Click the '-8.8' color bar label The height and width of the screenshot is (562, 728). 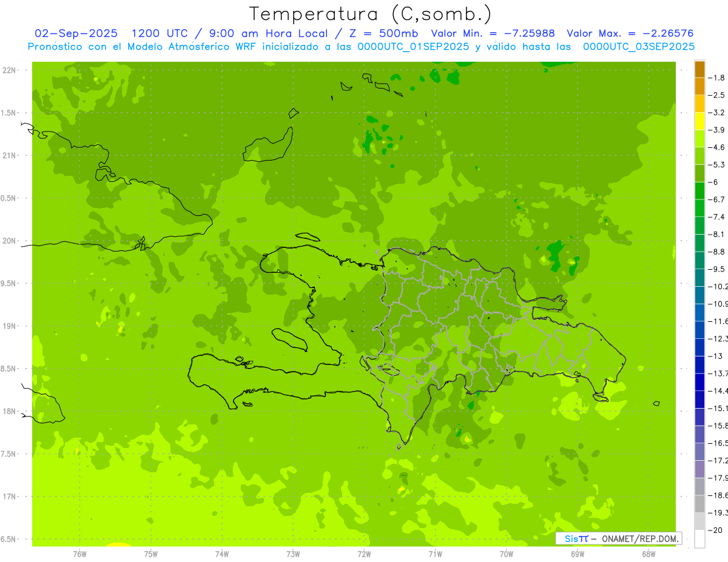[716, 252]
